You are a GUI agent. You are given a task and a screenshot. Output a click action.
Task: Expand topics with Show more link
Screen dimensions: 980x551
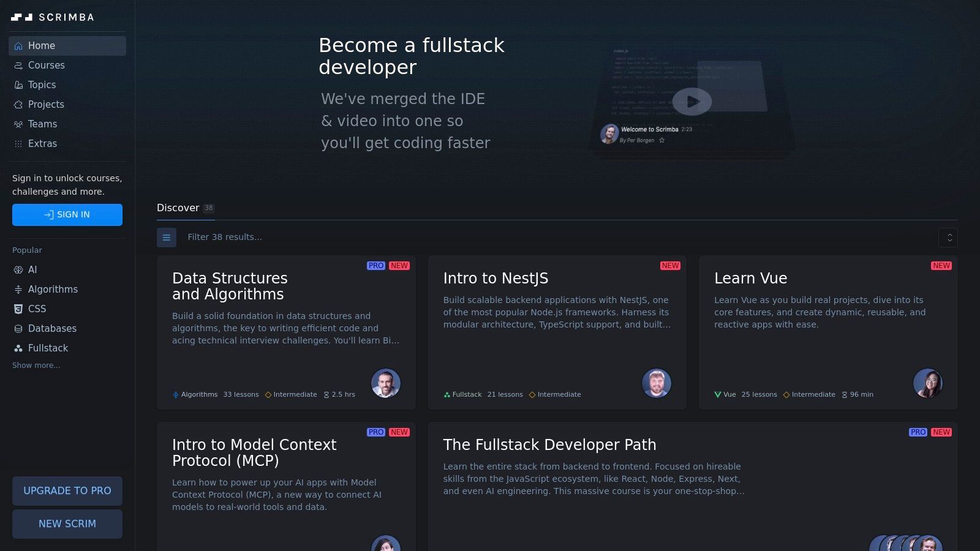36,365
